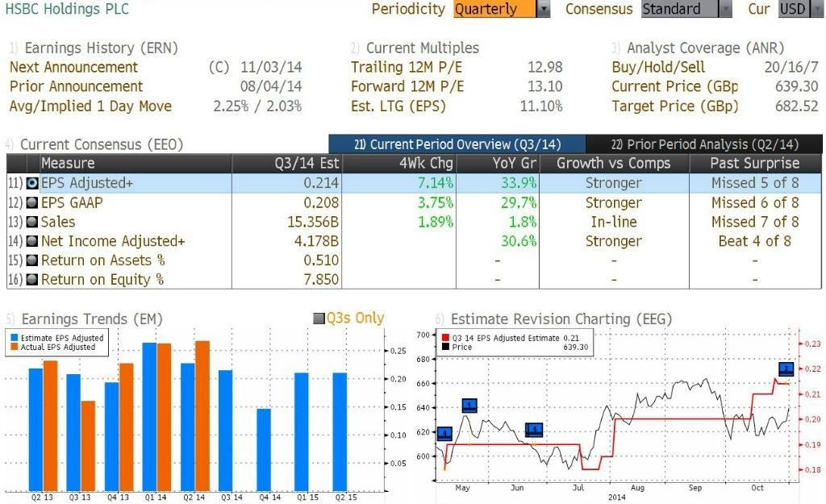Select the Return on Equity % radio button
This screenshot has height=504, width=826.
[x=32, y=280]
